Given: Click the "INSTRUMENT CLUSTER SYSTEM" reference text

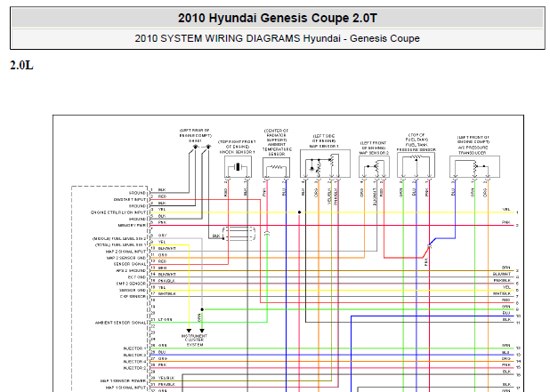Looking at the screenshot, I should click(x=194, y=340).
